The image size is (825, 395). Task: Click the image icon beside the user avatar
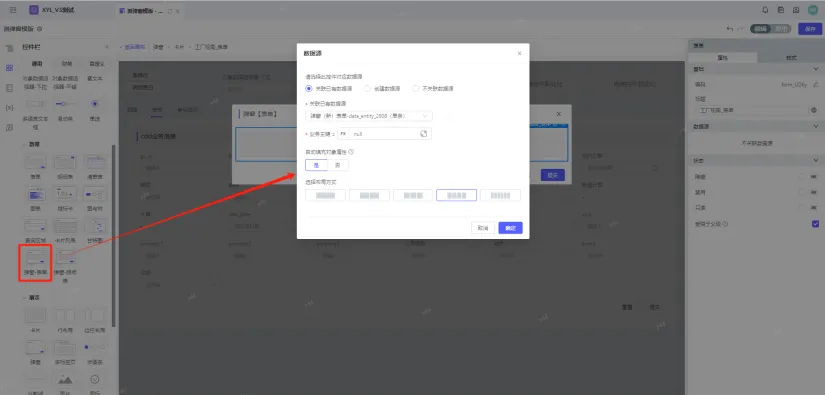click(x=796, y=9)
